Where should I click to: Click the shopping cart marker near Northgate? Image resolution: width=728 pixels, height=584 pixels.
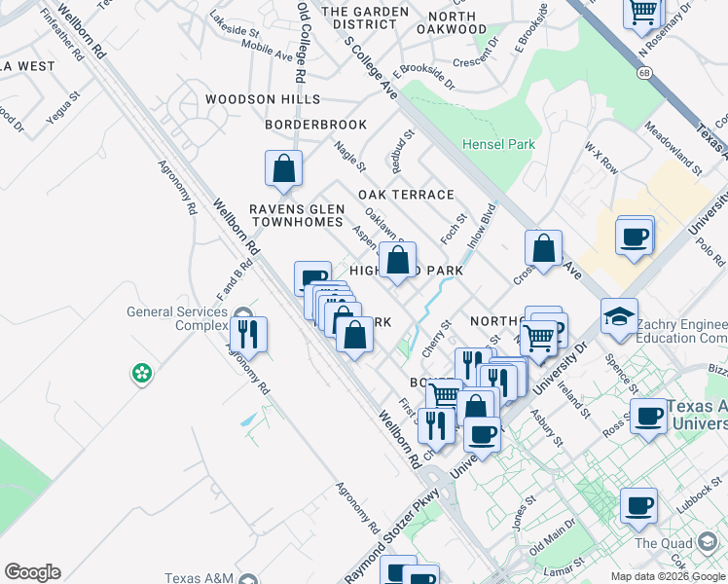coord(539,340)
